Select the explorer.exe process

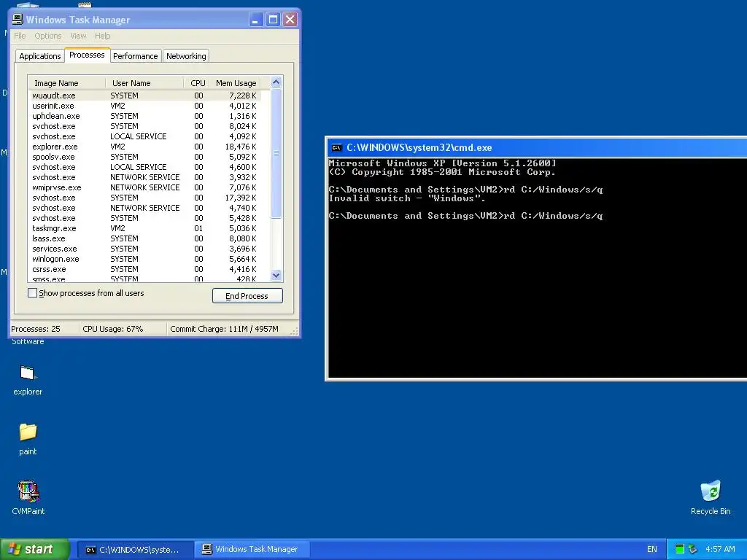144,147
